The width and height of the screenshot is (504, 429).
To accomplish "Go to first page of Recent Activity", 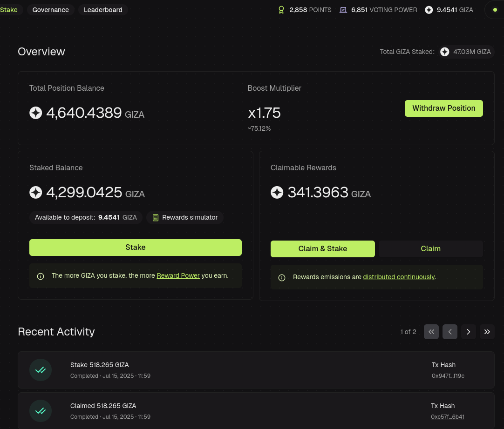I will point(431,332).
